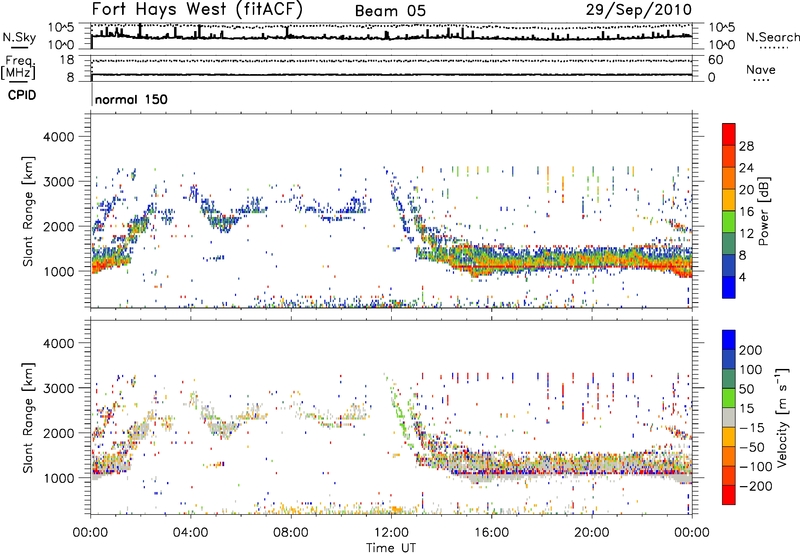
Task: Click the '4' tick on the power colorbar
Action: [x=742, y=277]
